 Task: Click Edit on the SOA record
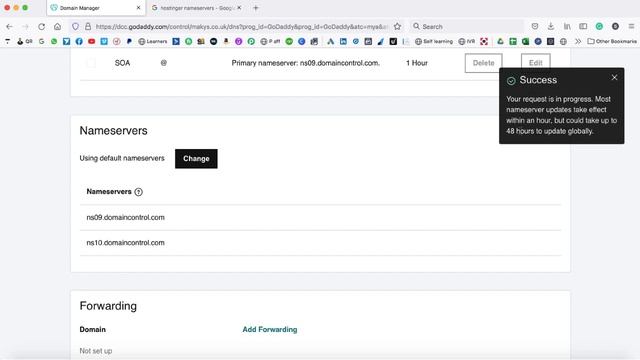click(536, 62)
